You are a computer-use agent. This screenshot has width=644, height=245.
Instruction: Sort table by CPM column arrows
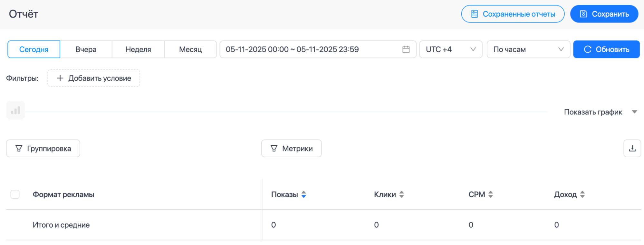coord(490,194)
